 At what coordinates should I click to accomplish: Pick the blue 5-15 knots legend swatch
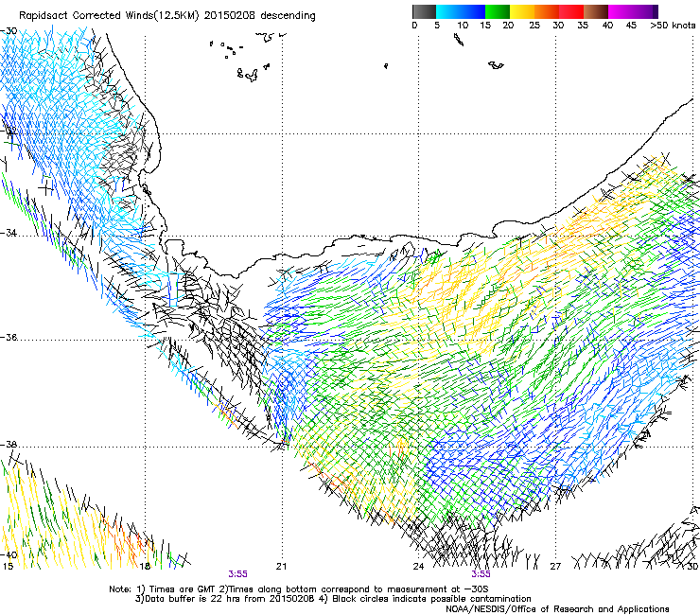click(461, 11)
